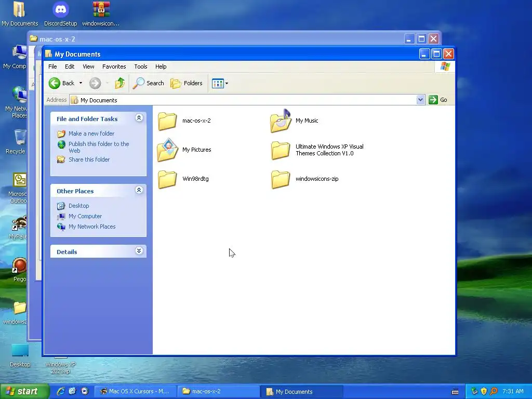
Task: Select Ultimate Windows XP Visual Themes folder icon
Action: (281, 150)
